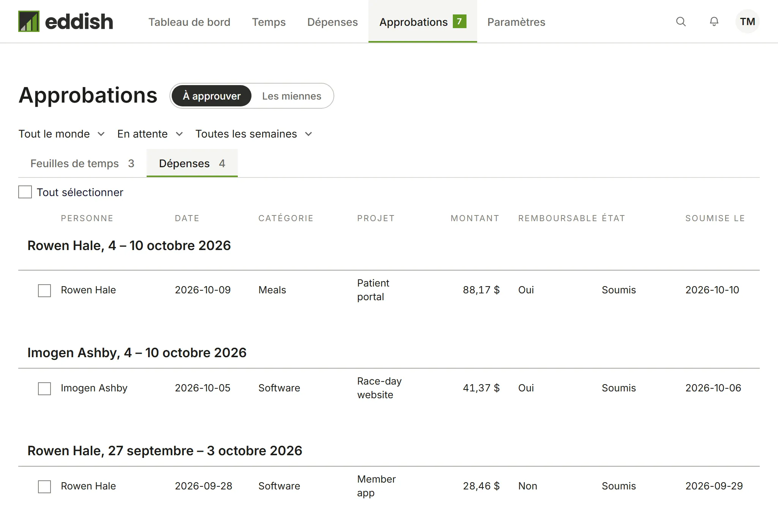This screenshot has height=532, width=778.
Task: Tick the checkbox for Rowen Hale 2026-09-28 expense
Action: [x=44, y=487]
